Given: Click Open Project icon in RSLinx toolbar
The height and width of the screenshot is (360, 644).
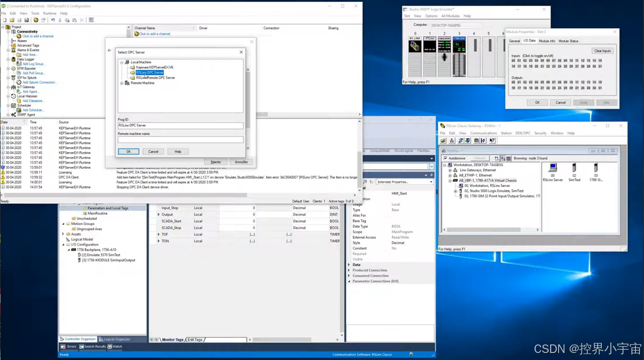Looking at the screenshot, I should pyautogui.click(x=443, y=141).
